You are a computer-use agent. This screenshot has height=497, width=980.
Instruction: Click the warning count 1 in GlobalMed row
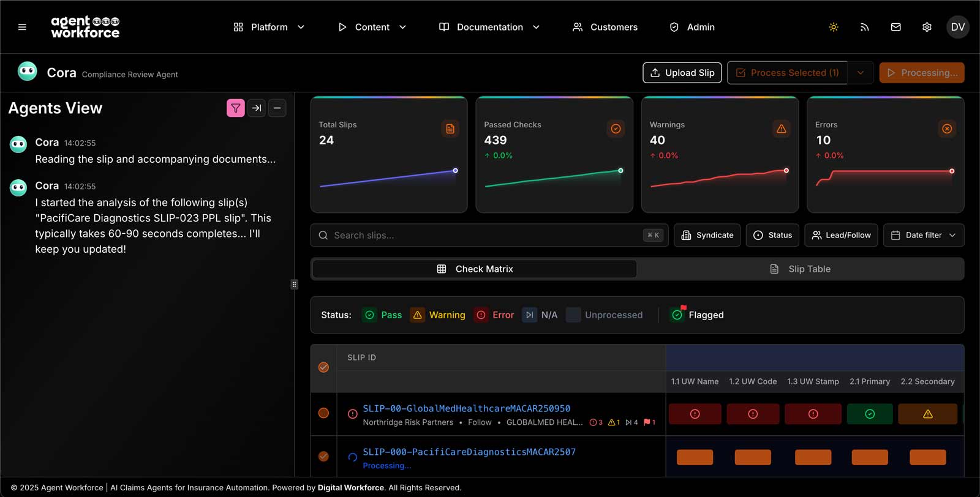tap(614, 422)
